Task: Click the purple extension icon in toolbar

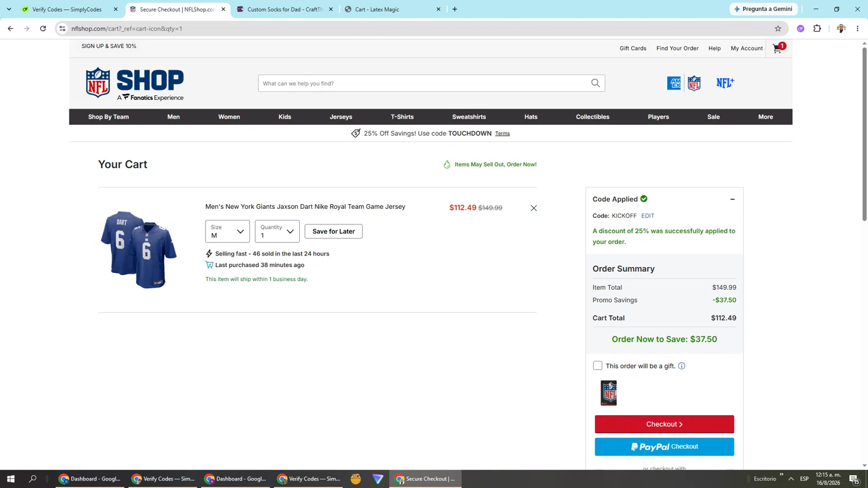Action: pyautogui.click(x=801, y=28)
